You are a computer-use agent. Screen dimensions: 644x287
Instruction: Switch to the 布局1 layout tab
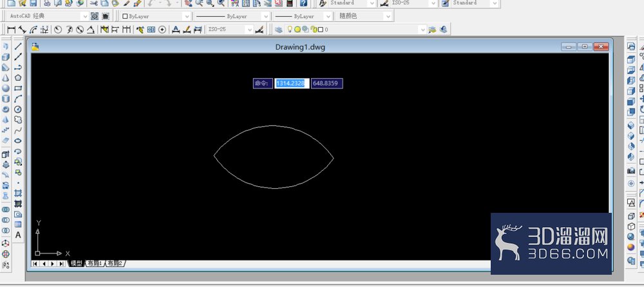pos(96,263)
